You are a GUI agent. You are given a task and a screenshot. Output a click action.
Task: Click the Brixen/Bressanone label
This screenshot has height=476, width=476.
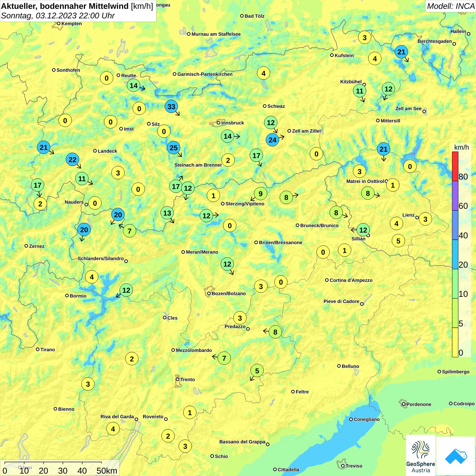click(280, 242)
